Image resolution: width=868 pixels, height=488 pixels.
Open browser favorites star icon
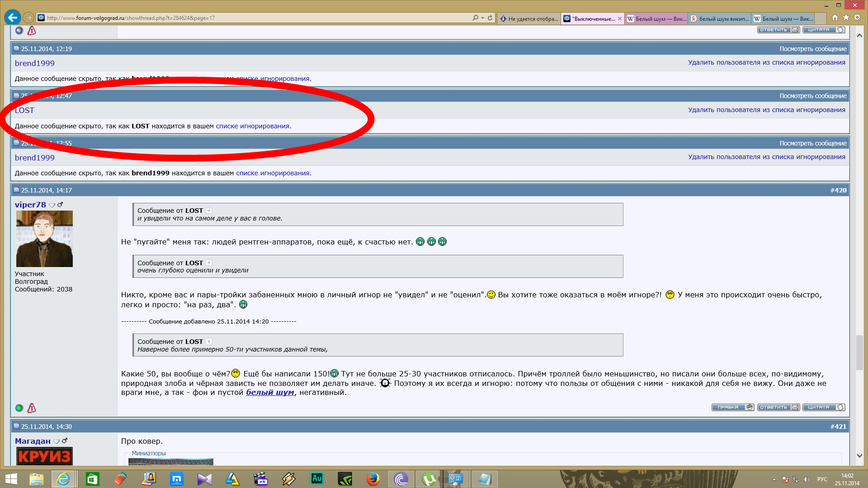point(846,18)
